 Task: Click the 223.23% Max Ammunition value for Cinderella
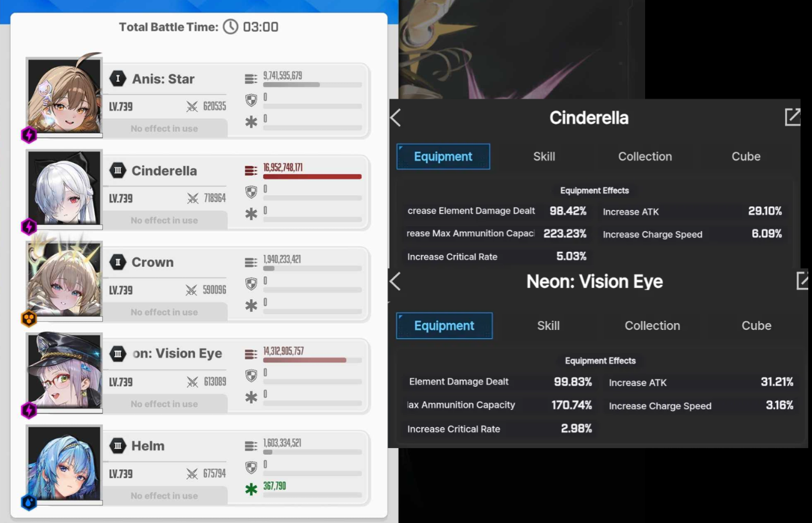(565, 234)
